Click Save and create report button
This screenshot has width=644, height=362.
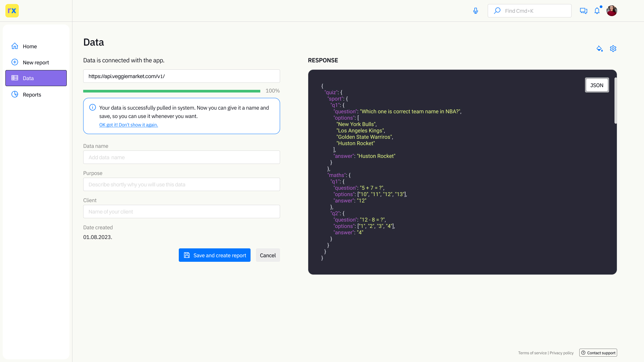pyautogui.click(x=215, y=255)
